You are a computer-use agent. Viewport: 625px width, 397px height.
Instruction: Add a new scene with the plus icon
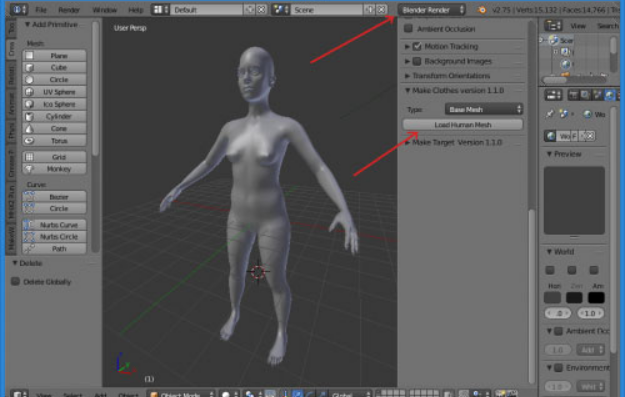click(x=369, y=9)
